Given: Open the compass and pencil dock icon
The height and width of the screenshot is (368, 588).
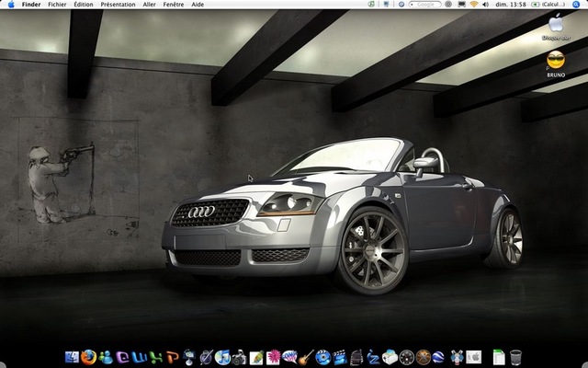Looking at the screenshot, I should pyautogui.click(x=206, y=357).
